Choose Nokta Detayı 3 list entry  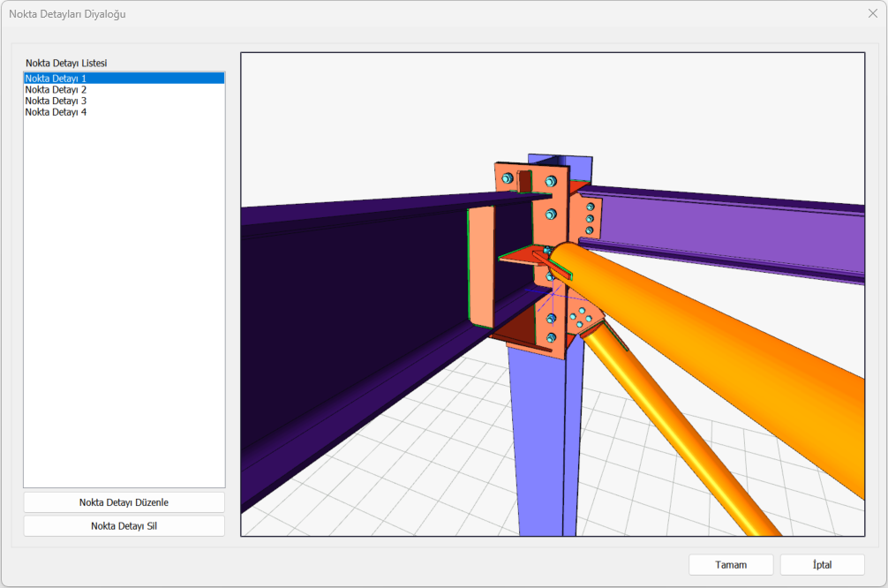pyautogui.click(x=56, y=101)
